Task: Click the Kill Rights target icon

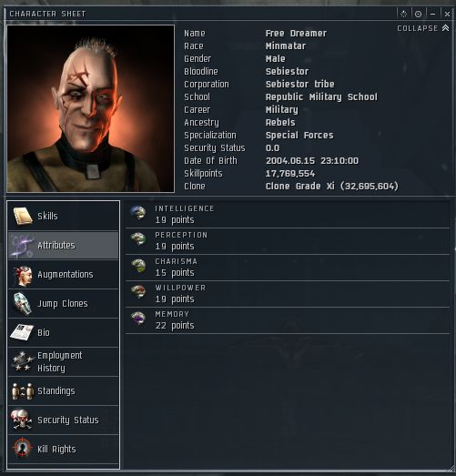Action: click(x=22, y=449)
